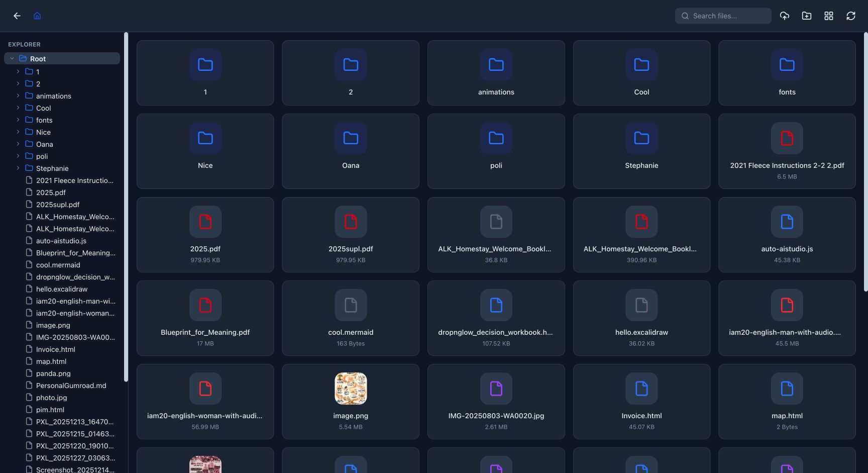The height and width of the screenshot is (473, 868).
Task: Open dropnglow_decision_workbook file card
Action: click(x=496, y=318)
